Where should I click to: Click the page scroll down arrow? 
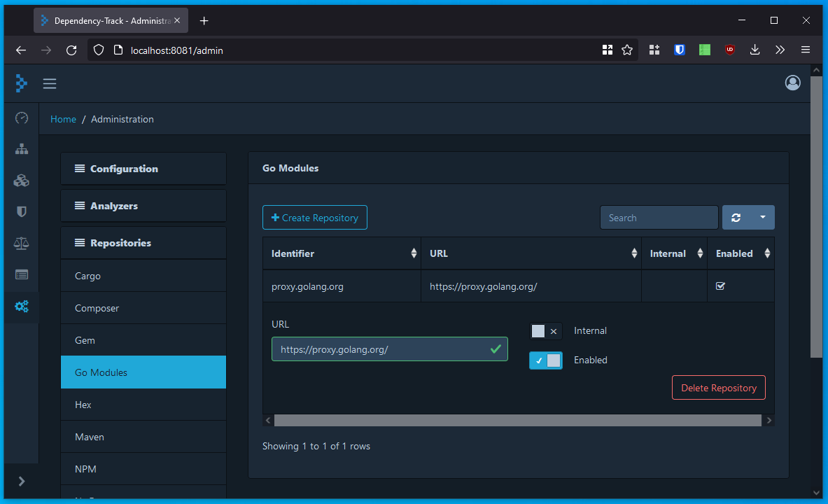tap(816, 493)
